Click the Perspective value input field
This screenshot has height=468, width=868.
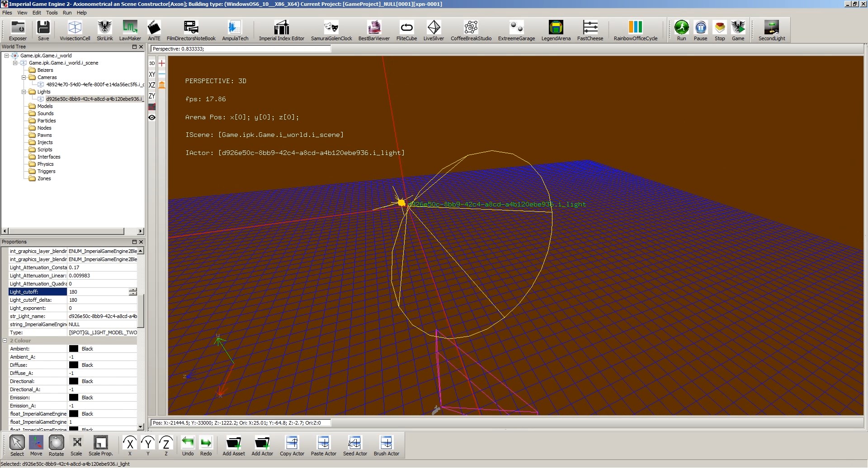(241, 49)
